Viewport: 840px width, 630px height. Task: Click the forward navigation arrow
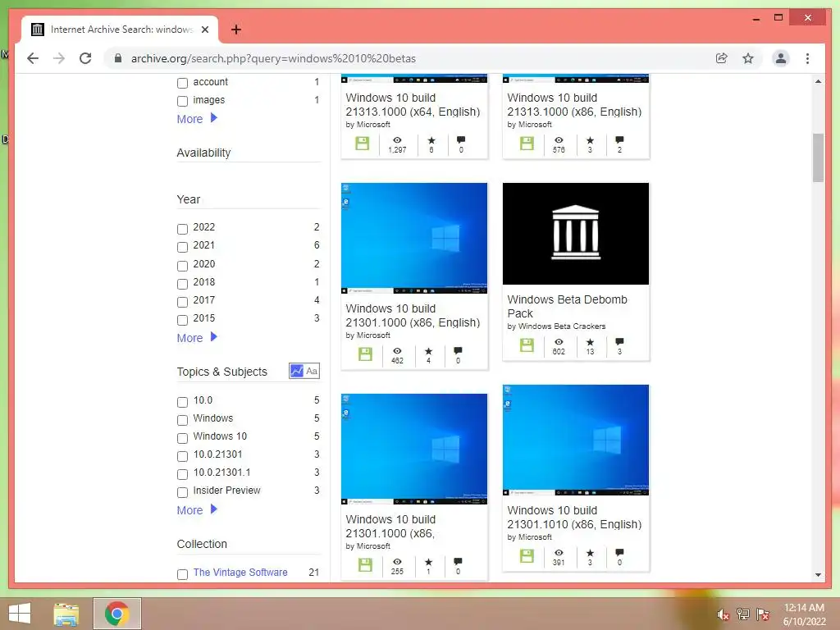tap(59, 58)
